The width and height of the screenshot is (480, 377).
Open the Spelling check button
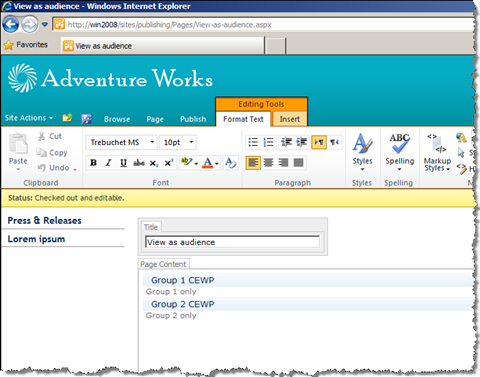(x=400, y=152)
